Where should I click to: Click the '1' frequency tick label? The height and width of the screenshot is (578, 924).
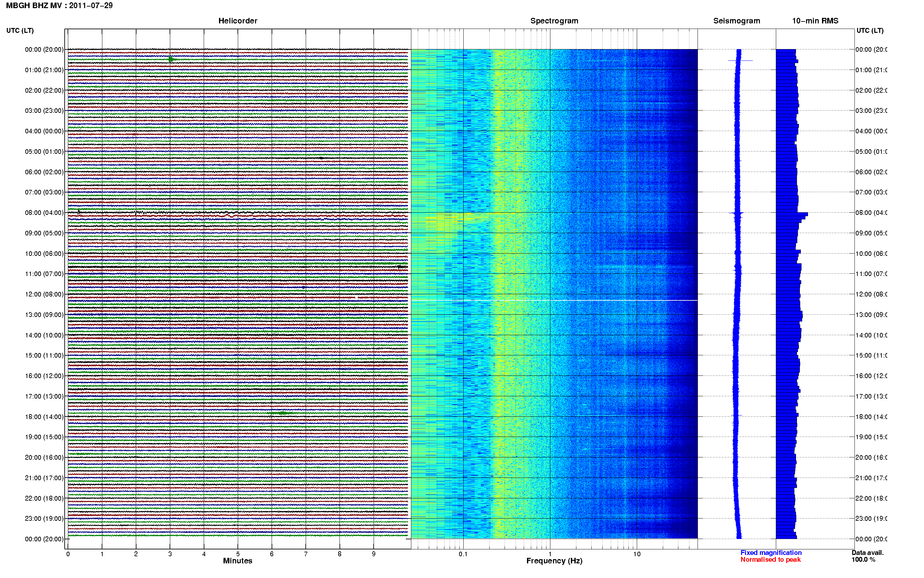point(550,554)
